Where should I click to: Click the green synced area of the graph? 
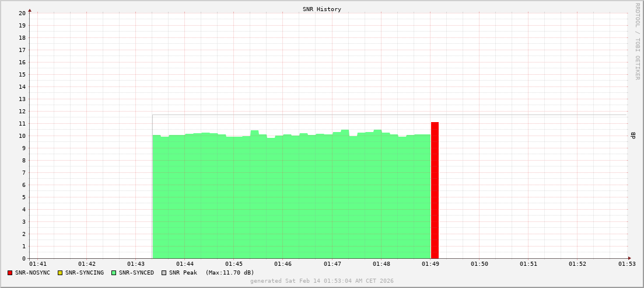[292, 199]
